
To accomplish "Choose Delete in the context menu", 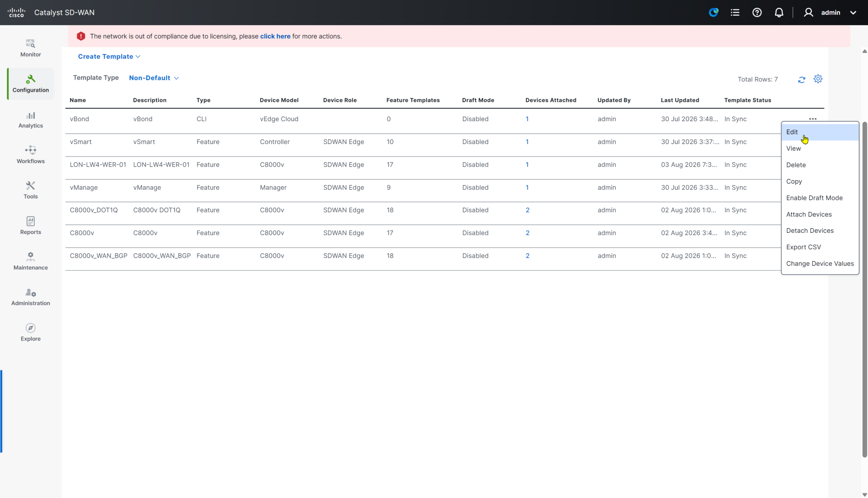I will click(x=820, y=165).
